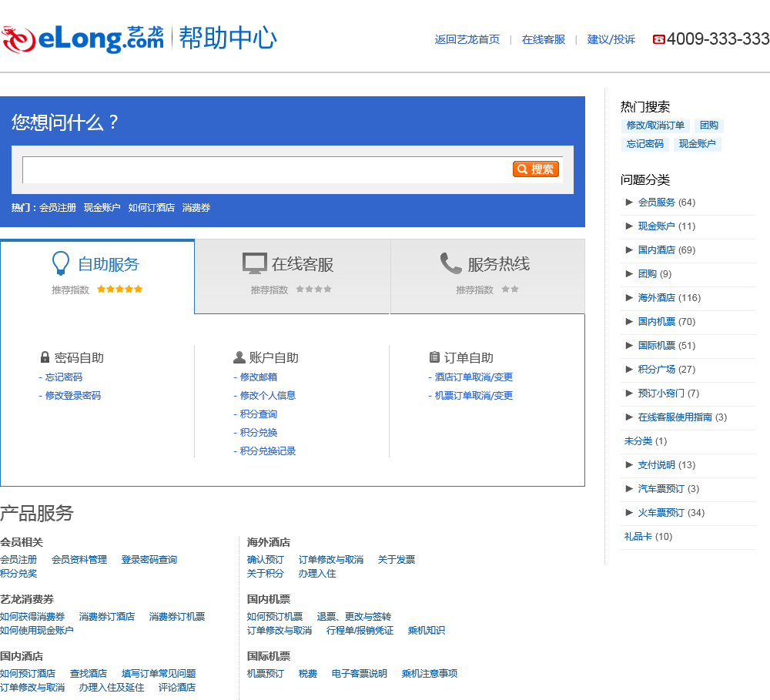Open 关于发票 under 海外酒店
This screenshot has width=770, height=700.
point(397,560)
